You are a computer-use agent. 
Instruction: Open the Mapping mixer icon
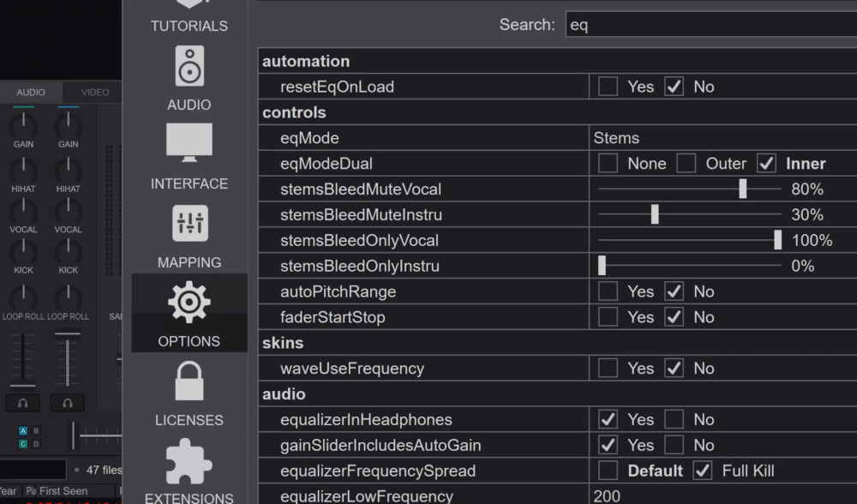189,223
